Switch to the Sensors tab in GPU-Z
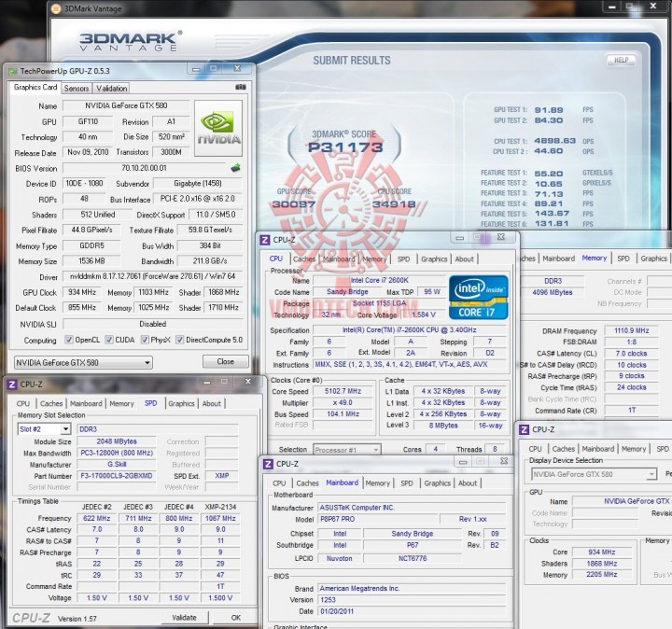This screenshot has height=629, width=672. pos(77,89)
